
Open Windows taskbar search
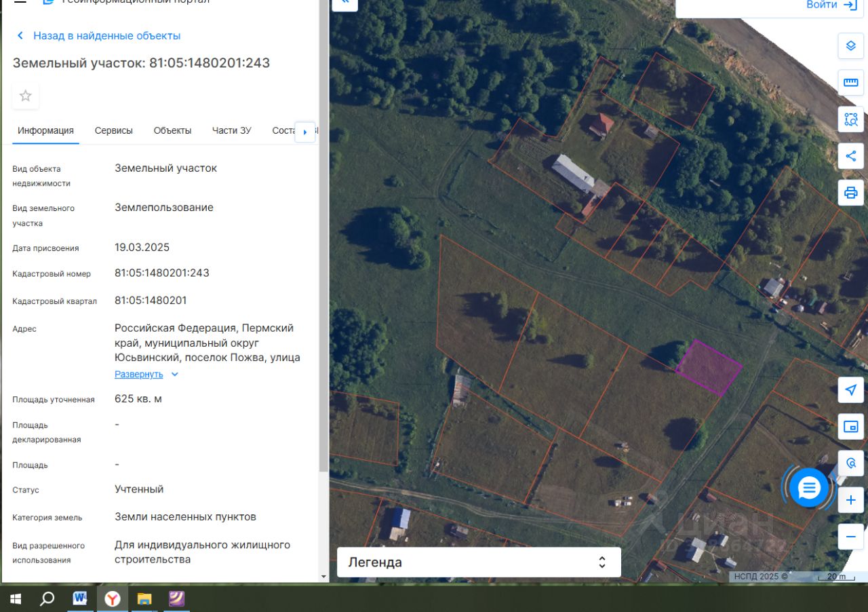47,598
